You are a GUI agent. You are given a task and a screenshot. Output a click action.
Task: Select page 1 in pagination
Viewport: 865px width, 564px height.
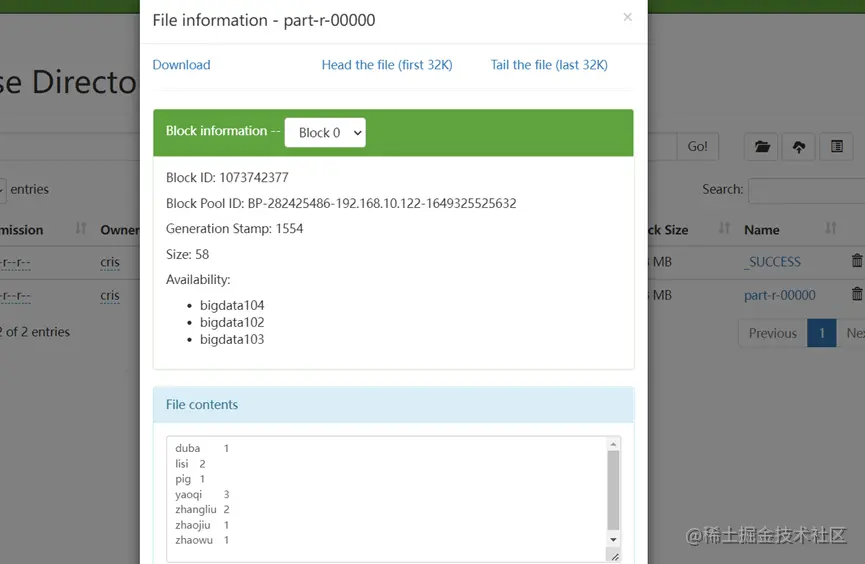click(x=822, y=333)
